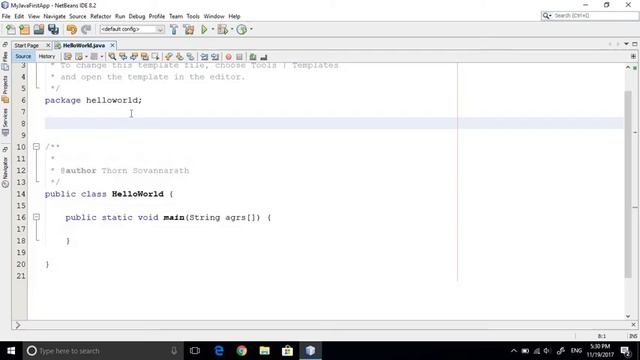Image resolution: width=640 pixels, height=360 pixels.
Task: Click the Undo toolbar icon
Action: coord(72,29)
